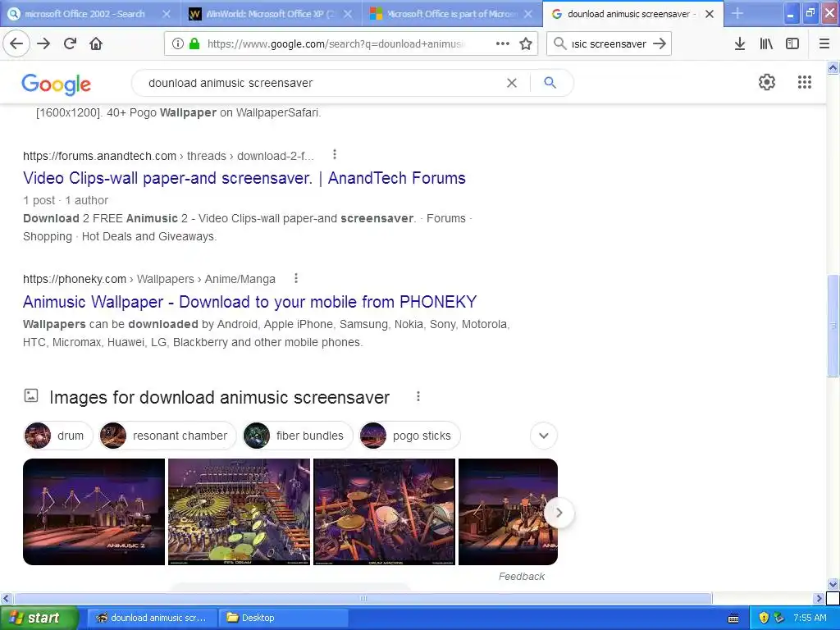Open the Downloads panel
This screenshot has height=630, width=840.
[739, 43]
